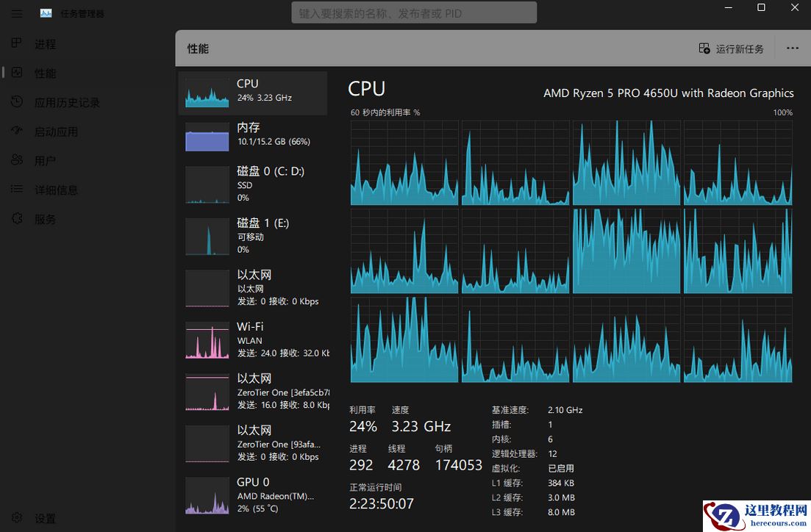This screenshot has height=532, width=811.
Task: Click the Task Manager logo in title bar
Action: point(46,12)
